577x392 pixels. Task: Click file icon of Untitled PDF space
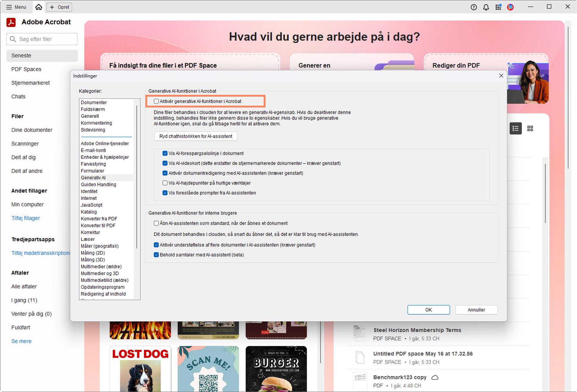point(360,357)
